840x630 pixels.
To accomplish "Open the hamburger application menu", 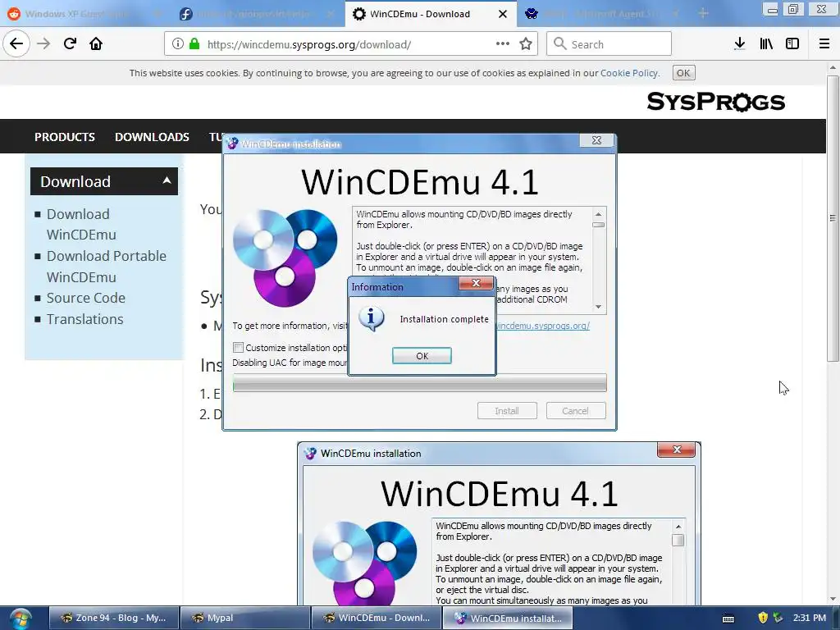I will (x=824, y=44).
